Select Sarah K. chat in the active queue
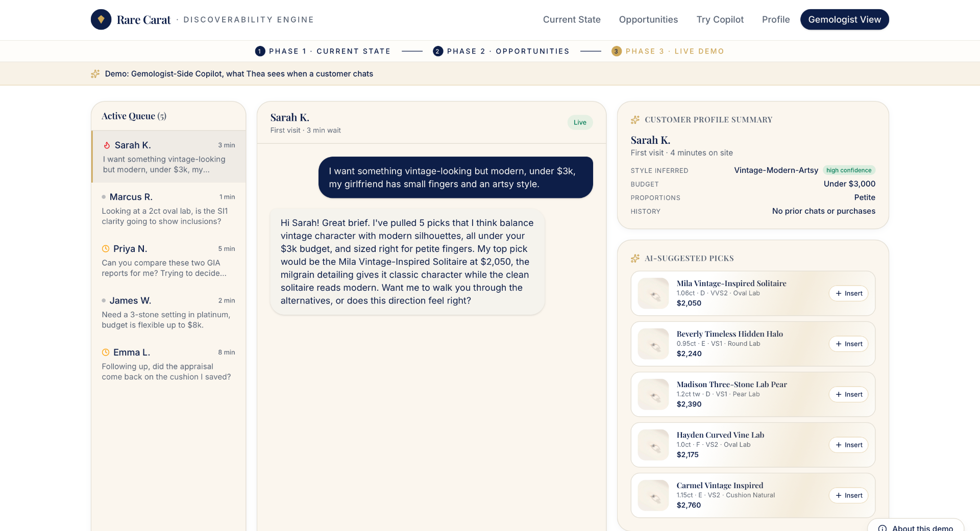This screenshot has height=531, width=980. coord(169,157)
